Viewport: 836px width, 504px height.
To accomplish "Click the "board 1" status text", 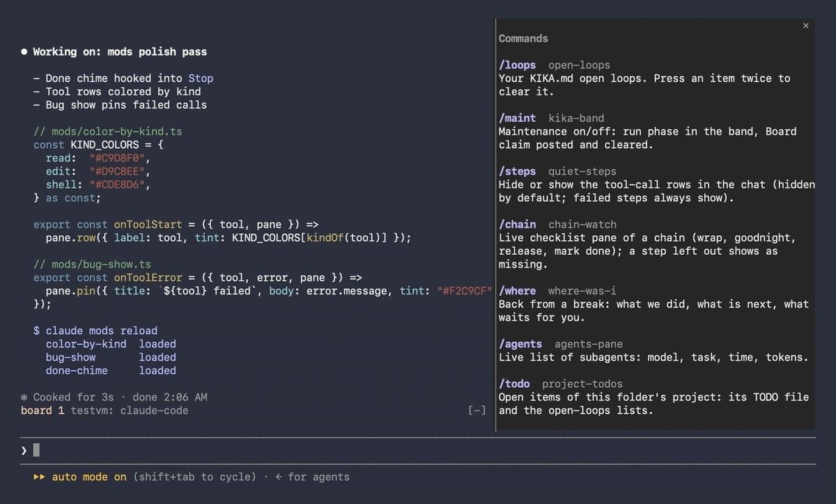I will [x=42, y=411].
